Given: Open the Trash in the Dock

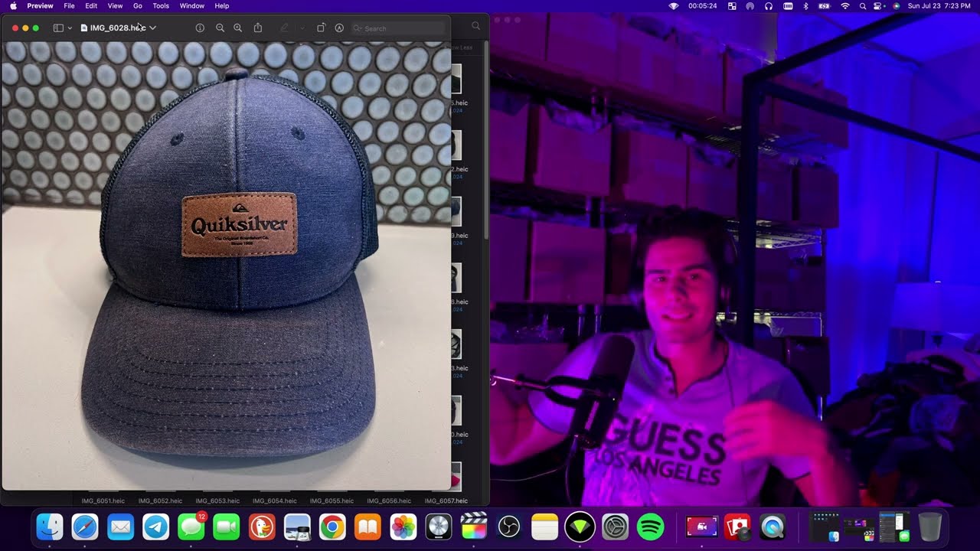Looking at the screenshot, I should [x=929, y=527].
